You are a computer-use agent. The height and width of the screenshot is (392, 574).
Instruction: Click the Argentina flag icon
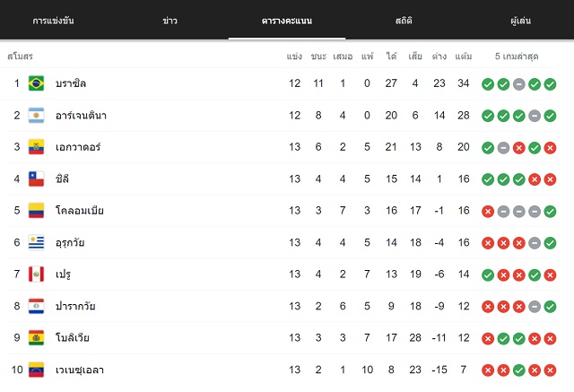click(x=36, y=116)
